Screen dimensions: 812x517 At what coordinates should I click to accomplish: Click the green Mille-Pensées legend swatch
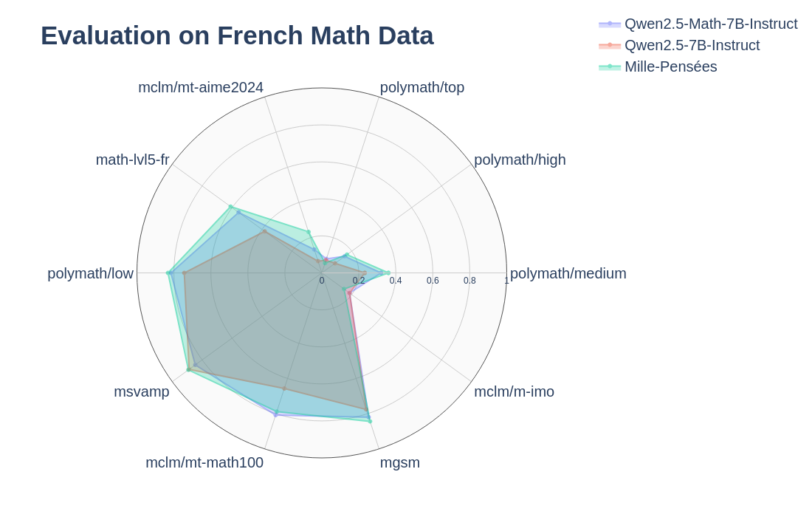click(610, 67)
